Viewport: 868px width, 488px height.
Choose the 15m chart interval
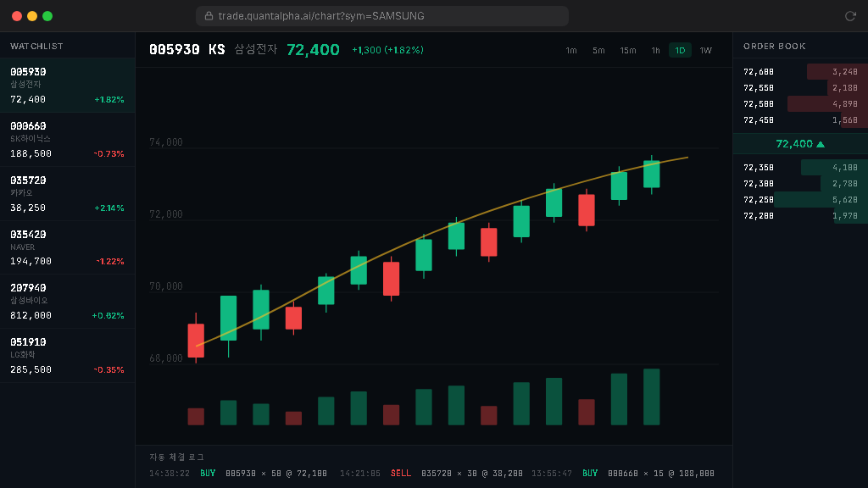pos(627,51)
